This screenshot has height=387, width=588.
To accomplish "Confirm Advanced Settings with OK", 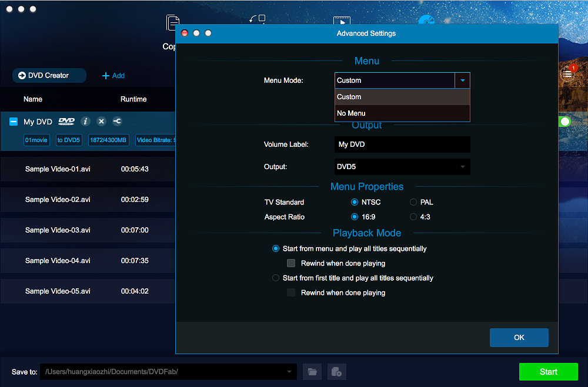I will click(519, 338).
